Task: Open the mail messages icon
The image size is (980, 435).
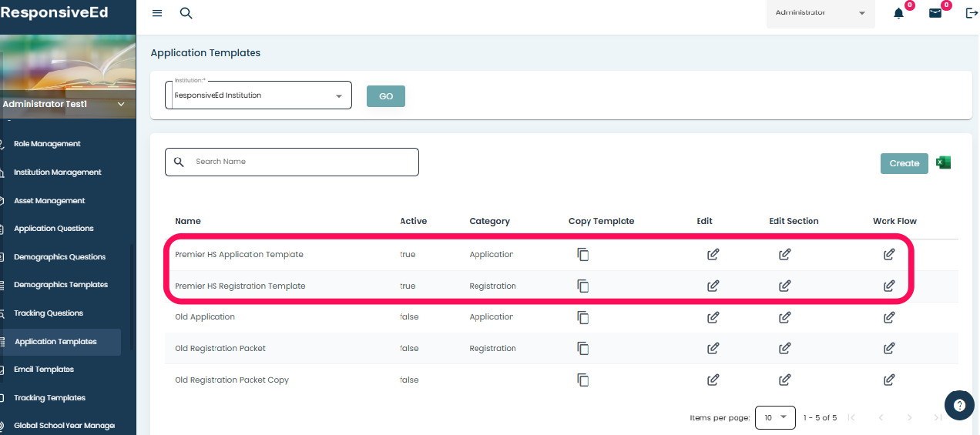Action: pyautogui.click(x=935, y=13)
